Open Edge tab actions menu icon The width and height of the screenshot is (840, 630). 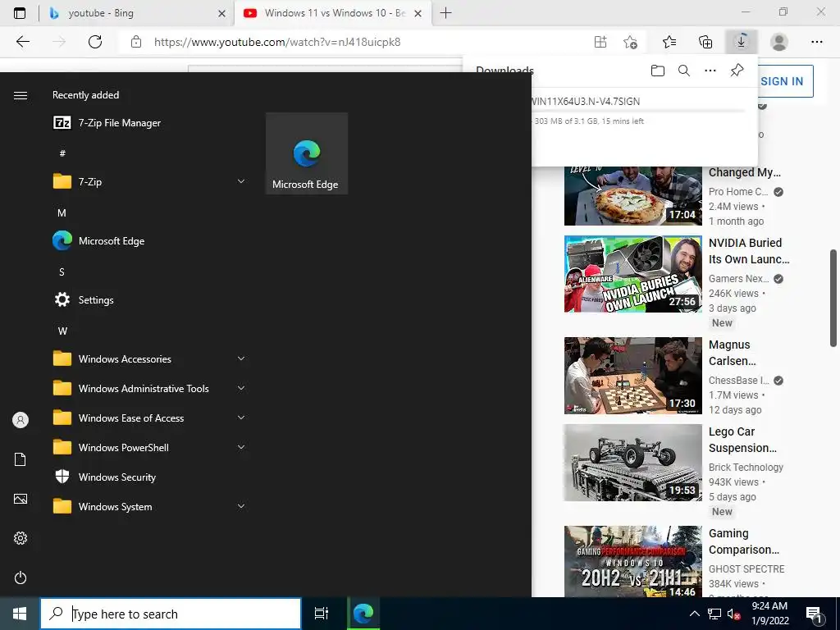pos(20,13)
